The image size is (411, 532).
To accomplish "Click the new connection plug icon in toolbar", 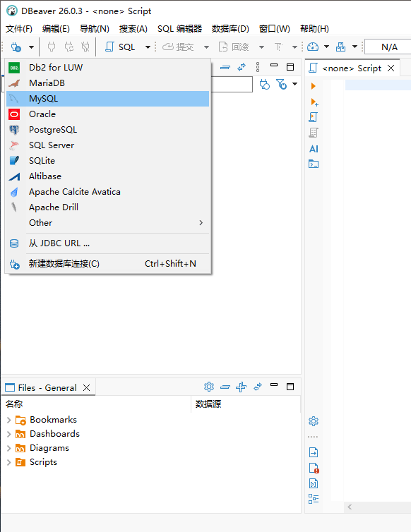I will coord(16,47).
